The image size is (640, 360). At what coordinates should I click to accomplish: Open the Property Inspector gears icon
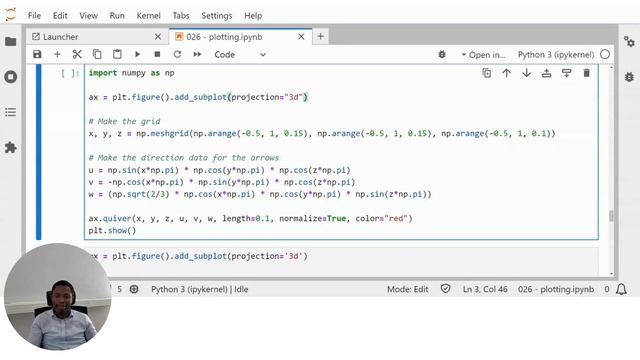click(629, 41)
